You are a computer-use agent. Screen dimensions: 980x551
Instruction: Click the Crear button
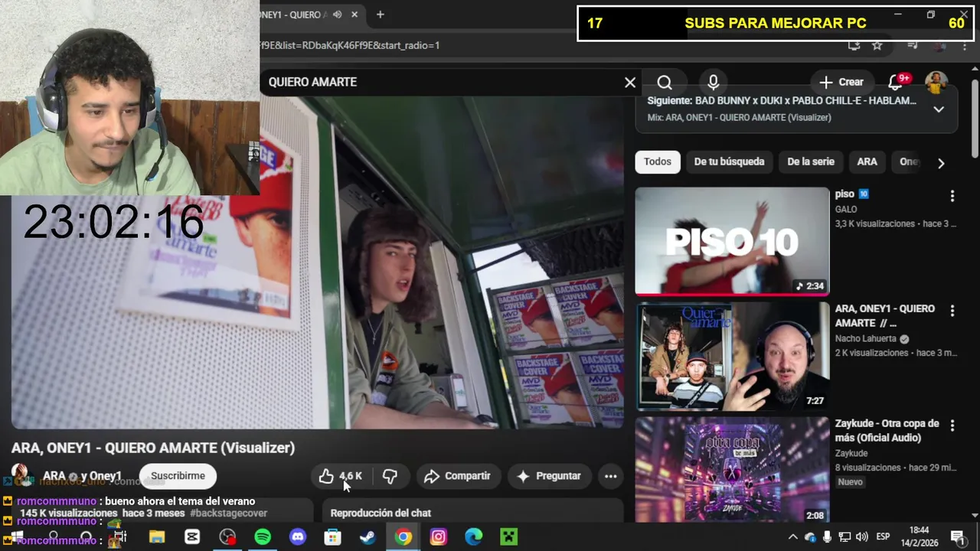click(x=841, y=82)
